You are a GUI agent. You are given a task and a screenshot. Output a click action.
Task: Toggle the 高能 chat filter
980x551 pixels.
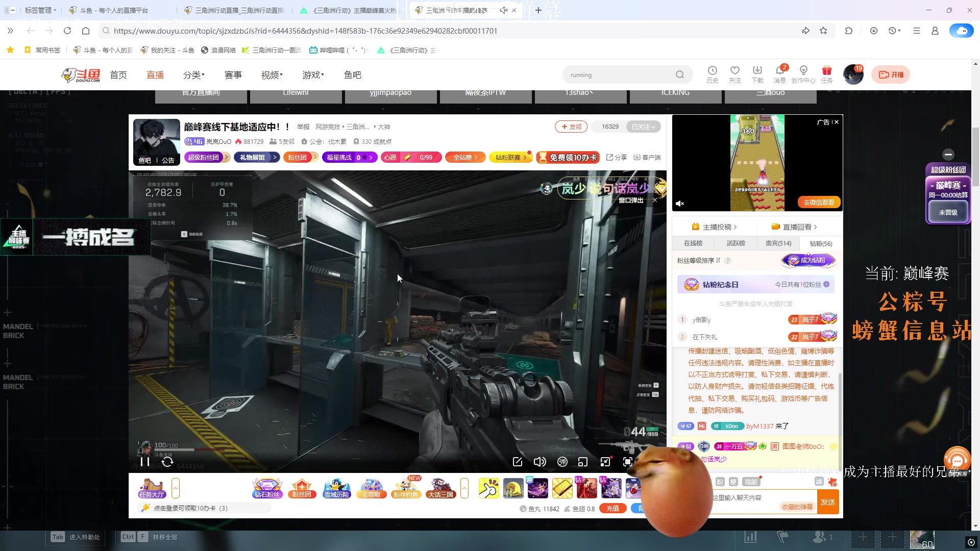751,482
